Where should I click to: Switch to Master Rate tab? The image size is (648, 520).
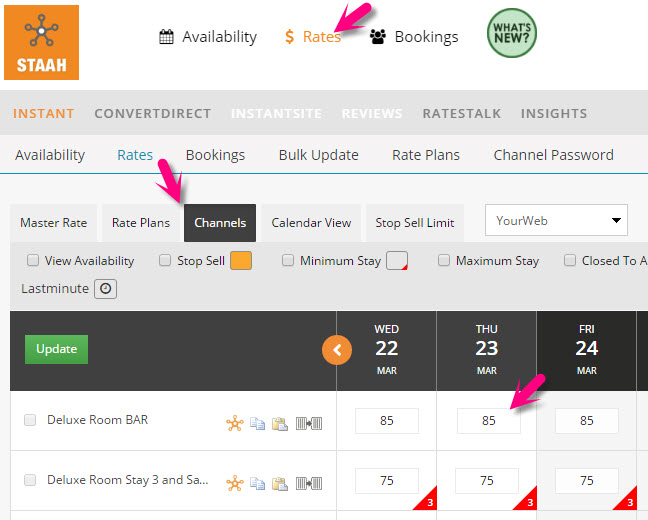(54, 223)
